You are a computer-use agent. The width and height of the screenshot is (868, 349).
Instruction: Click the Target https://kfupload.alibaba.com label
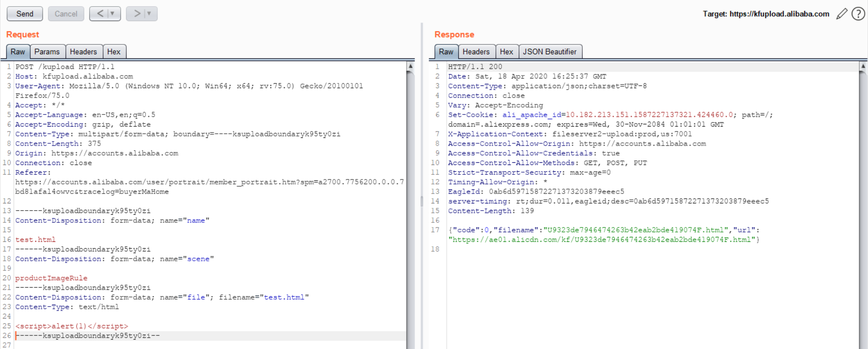(x=766, y=14)
